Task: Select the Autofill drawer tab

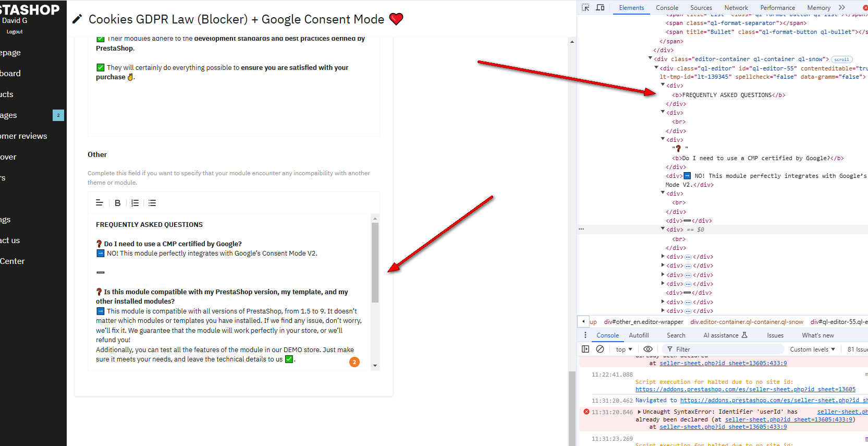Action: (639, 335)
